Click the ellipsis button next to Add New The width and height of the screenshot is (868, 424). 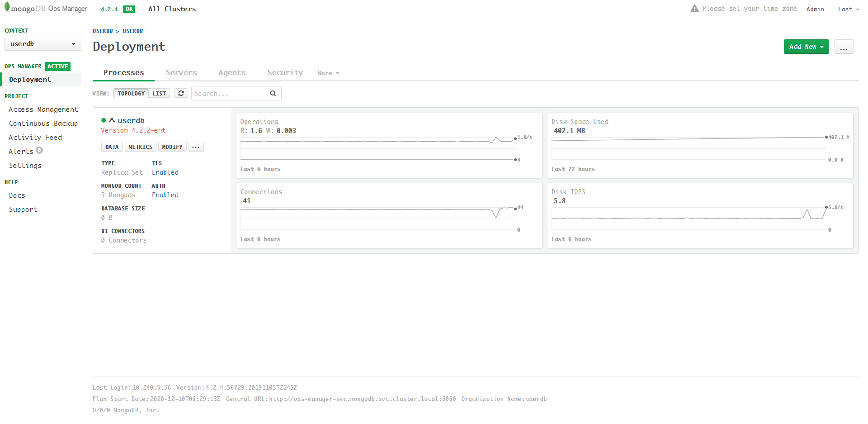[x=844, y=47]
